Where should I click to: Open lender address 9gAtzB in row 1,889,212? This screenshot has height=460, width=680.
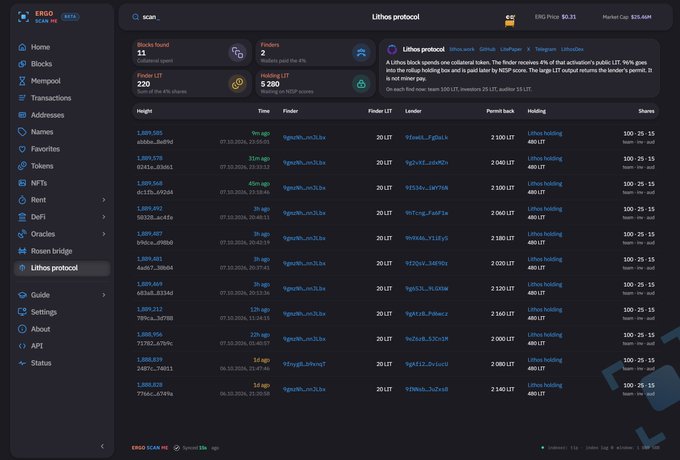point(426,314)
